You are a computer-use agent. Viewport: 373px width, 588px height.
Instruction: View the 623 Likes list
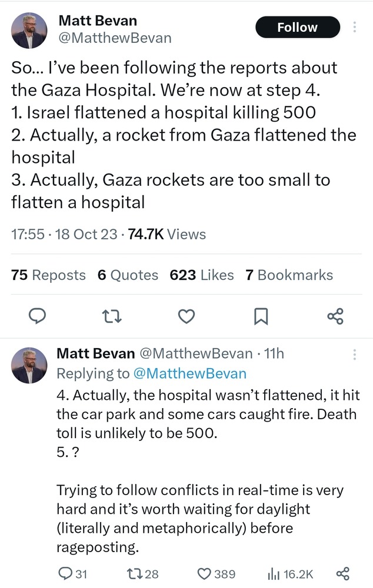click(201, 275)
